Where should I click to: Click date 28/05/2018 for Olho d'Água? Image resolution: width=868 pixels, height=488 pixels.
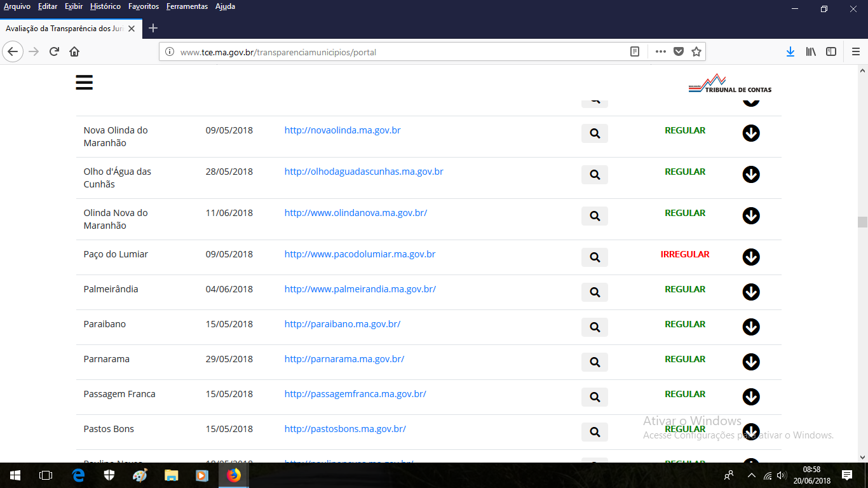point(229,172)
